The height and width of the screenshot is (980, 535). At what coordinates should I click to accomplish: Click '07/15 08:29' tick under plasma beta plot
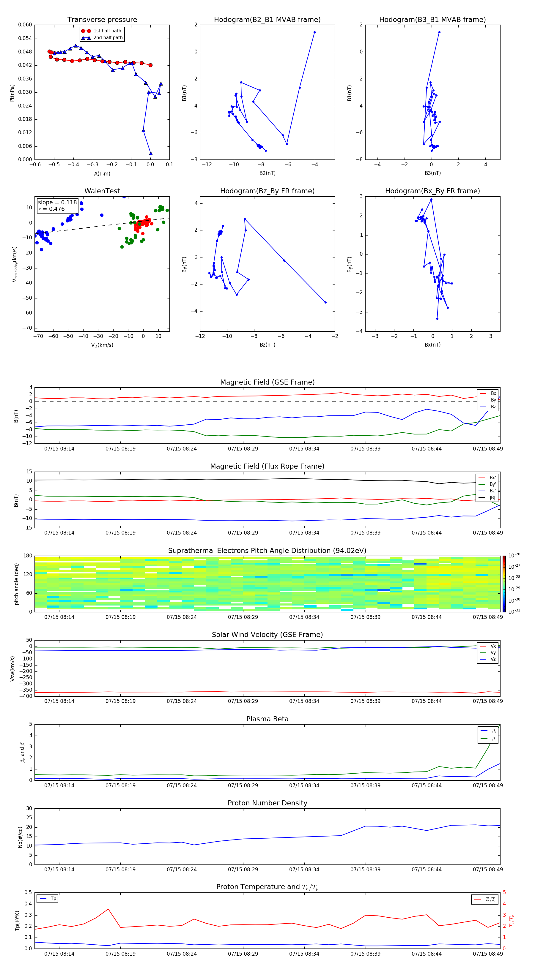click(243, 785)
